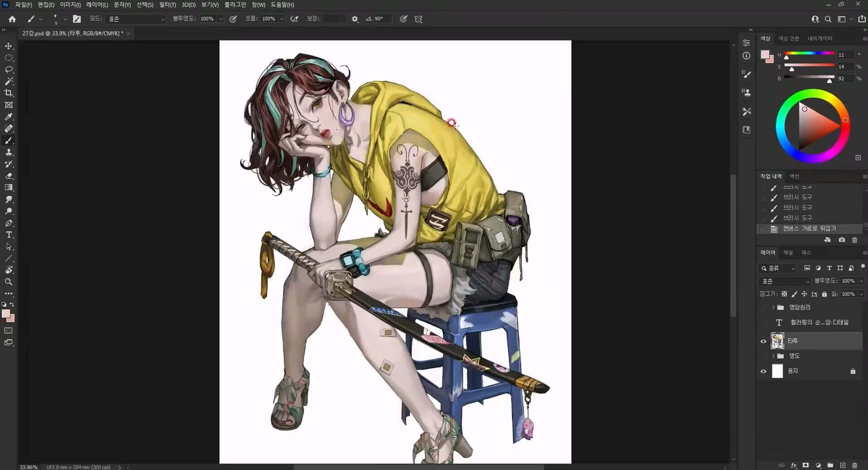Create a new layer button
868x470 pixels.
pos(843,465)
